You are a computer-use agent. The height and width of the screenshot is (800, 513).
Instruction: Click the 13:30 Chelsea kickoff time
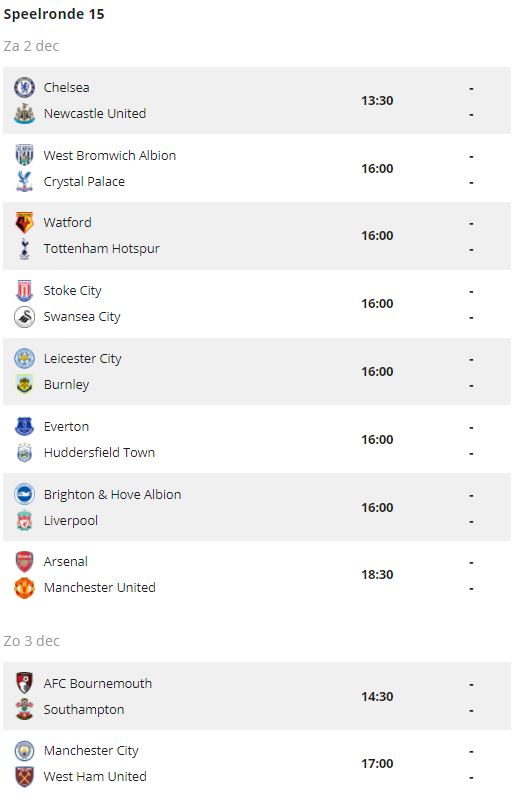click(377, 101)
